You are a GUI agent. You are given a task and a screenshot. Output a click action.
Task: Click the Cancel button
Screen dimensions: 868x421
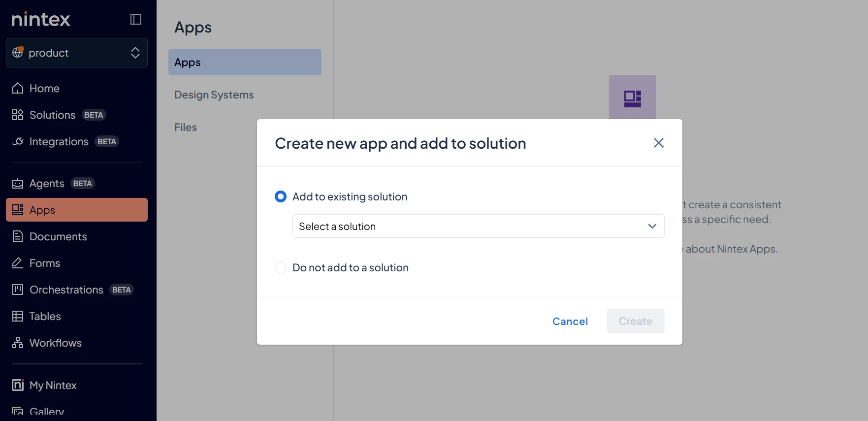[570, 321]
